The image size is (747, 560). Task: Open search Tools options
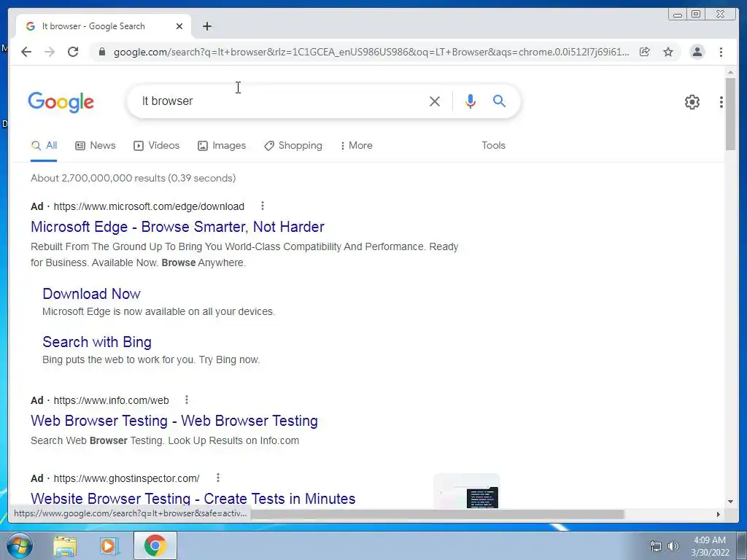click(x=493, y=146)
